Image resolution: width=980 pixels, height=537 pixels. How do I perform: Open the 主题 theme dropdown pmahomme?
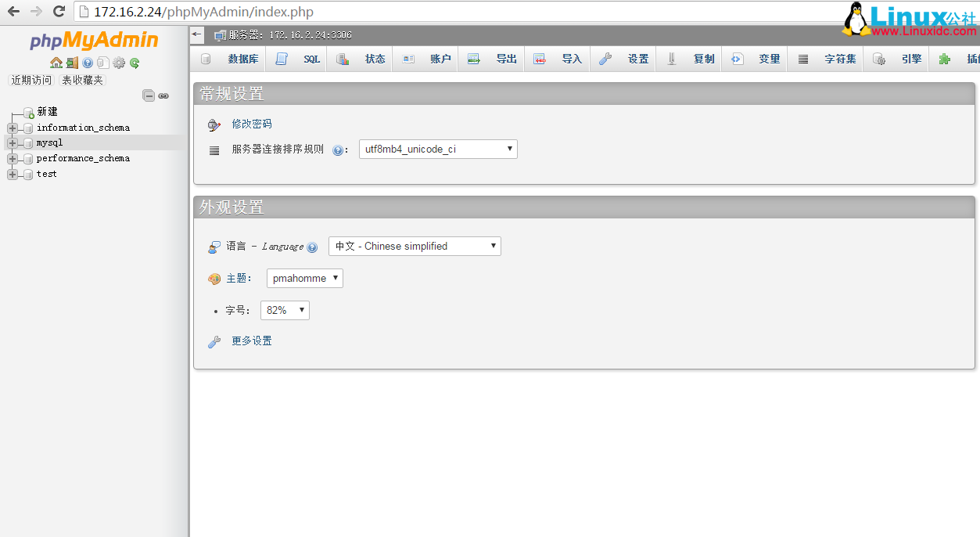point(304,278)
